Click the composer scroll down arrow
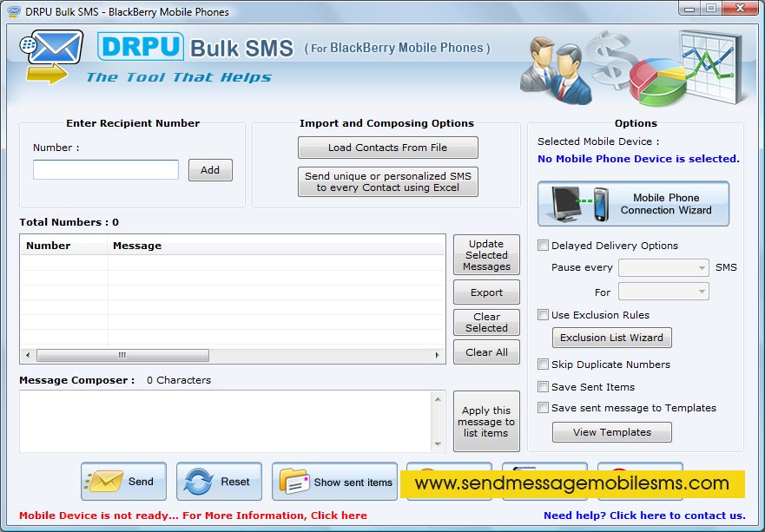This screenshot has height=532, width=765. pyautogui.click(x=438, y=443)
